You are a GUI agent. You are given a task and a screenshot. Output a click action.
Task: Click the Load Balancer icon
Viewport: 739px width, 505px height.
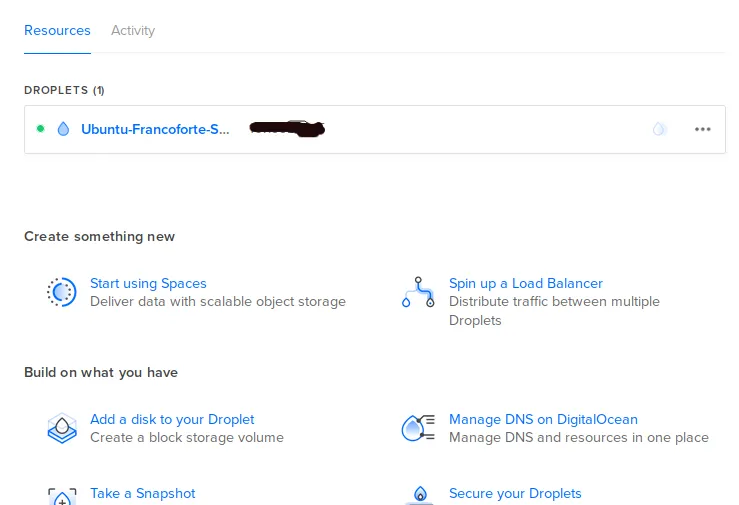[418, 292]
